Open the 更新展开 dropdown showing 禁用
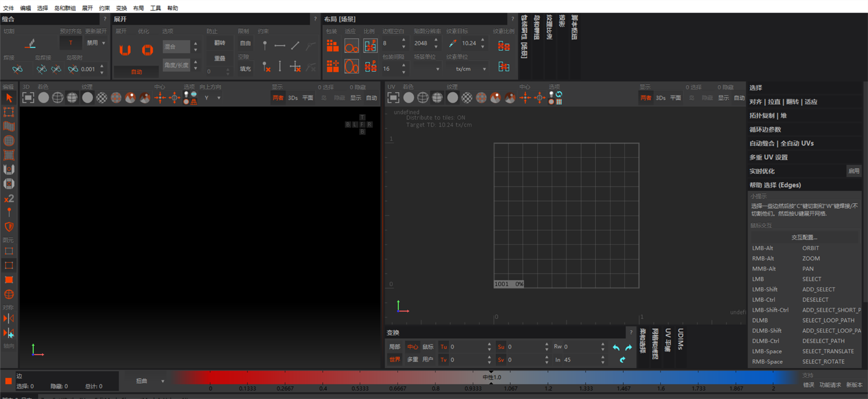 [96, 43]
